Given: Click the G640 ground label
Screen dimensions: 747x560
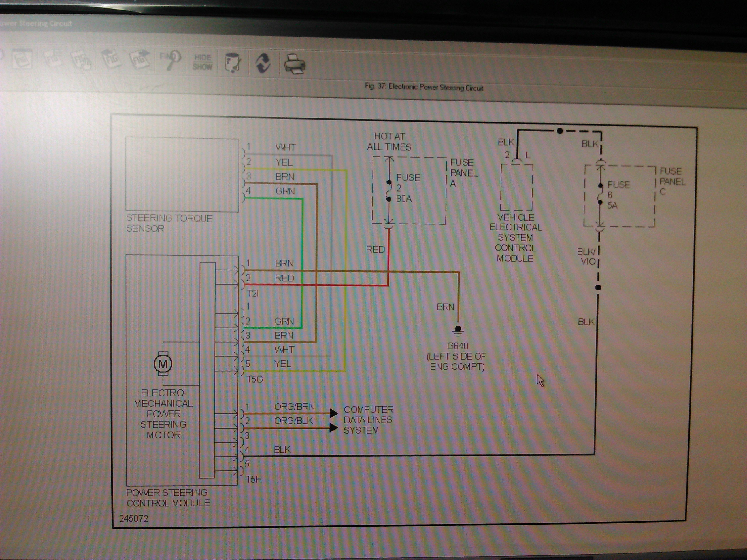Looking at the screenshot, I should [x=458, y=346].
